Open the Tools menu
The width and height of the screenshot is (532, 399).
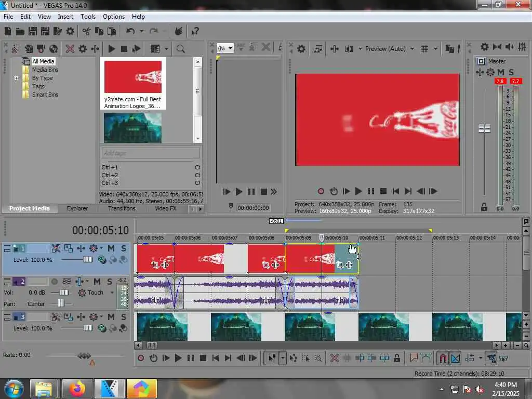88,17
